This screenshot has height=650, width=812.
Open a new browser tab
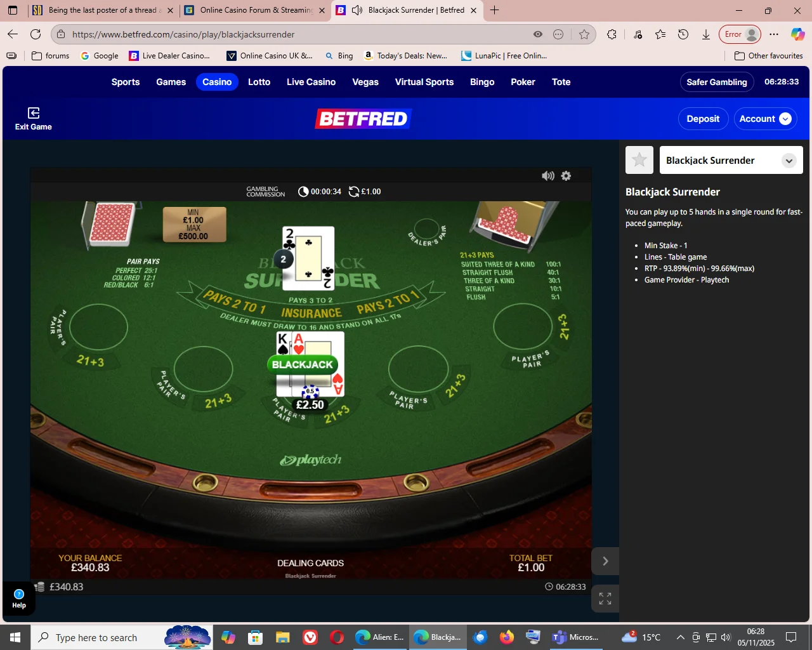coord(495,10)
